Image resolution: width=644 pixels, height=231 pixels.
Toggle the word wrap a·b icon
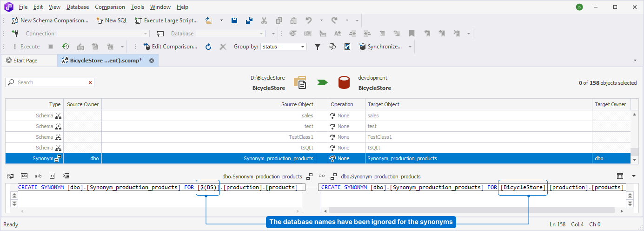coord(38,176)
